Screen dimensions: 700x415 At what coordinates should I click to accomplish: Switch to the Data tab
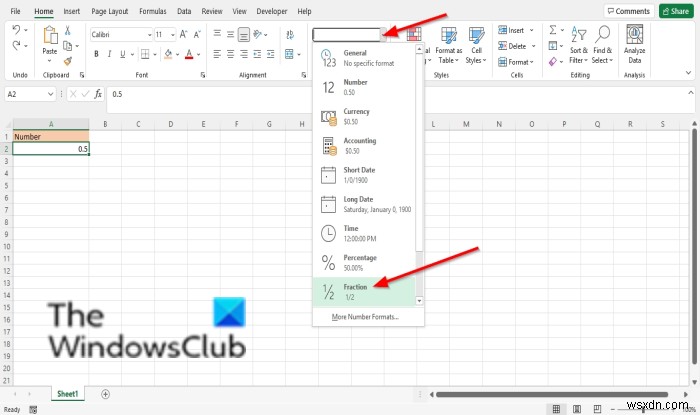pyautogui.click(x=184, y=11)
